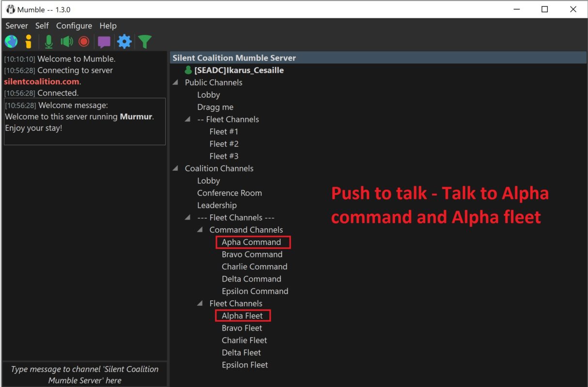Maximize the Mumble window
Viewport: 588px width, 387px height.
(x=544, y=9)
